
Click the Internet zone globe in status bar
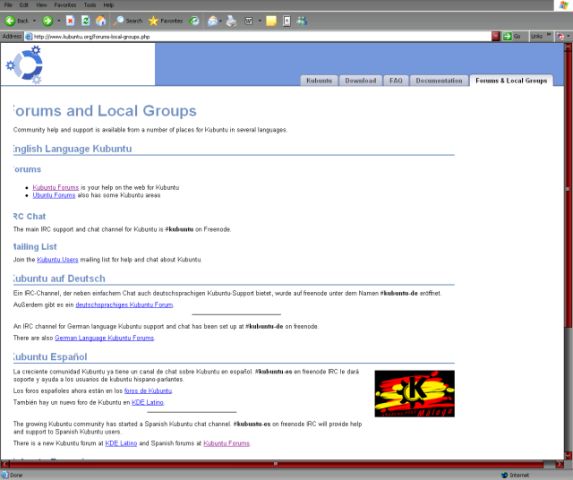click(x=505, y=475)
